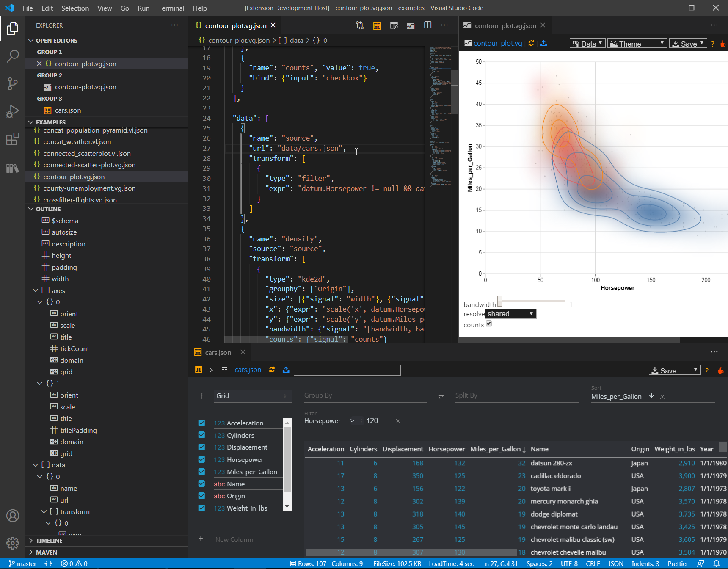The width and height of the screenshot is (728, 569).
Task: Open notifications bell in status bar
Action: (x=717, y=563)
